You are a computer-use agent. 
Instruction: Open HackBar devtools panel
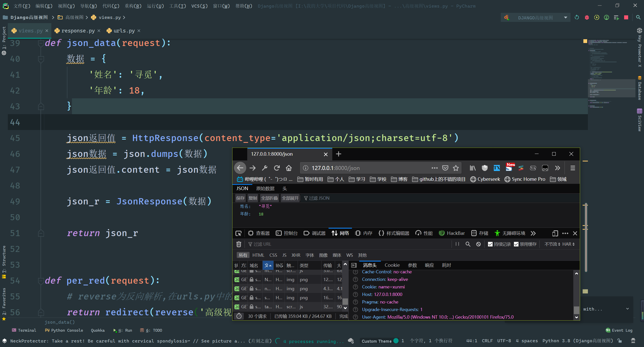pyautogui.click(x=452, y=233)
